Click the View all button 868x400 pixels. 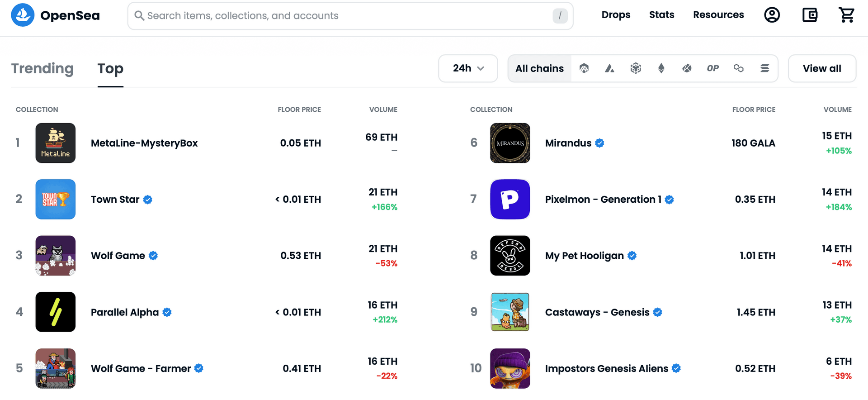tap(822, 68)
